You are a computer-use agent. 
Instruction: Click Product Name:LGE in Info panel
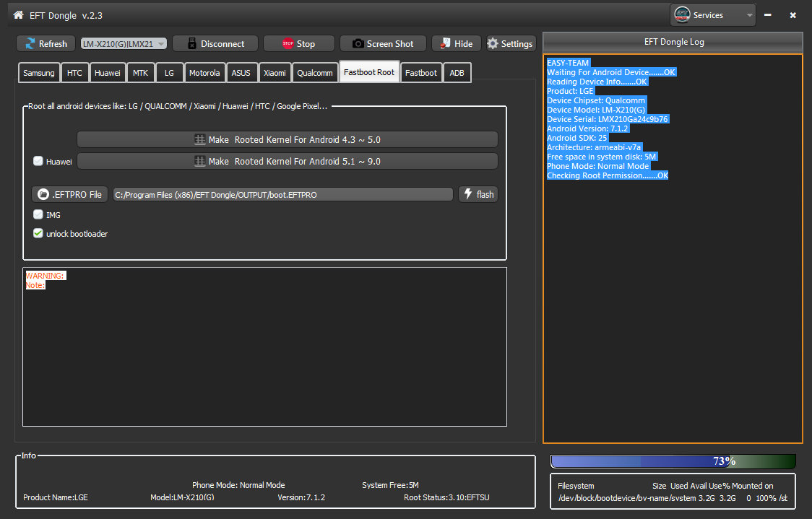pos(56,497)
